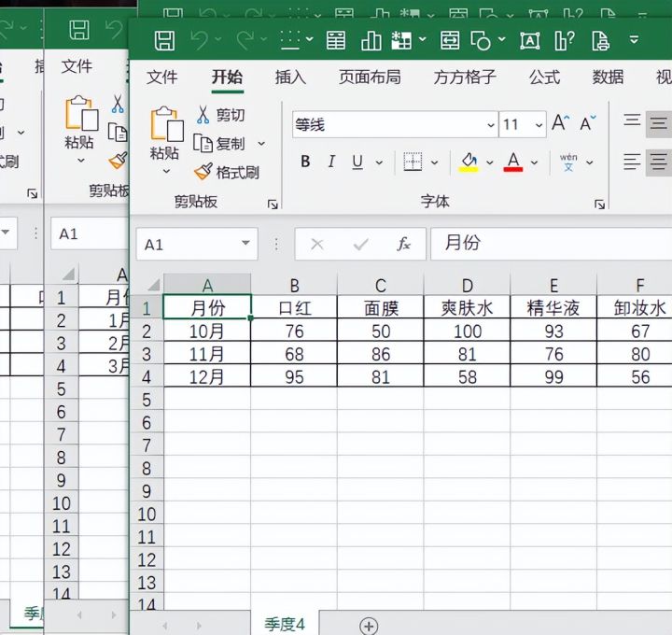Open the customize quick access toolbar arrow
672x635 pixels.
(x=635, y=40)
